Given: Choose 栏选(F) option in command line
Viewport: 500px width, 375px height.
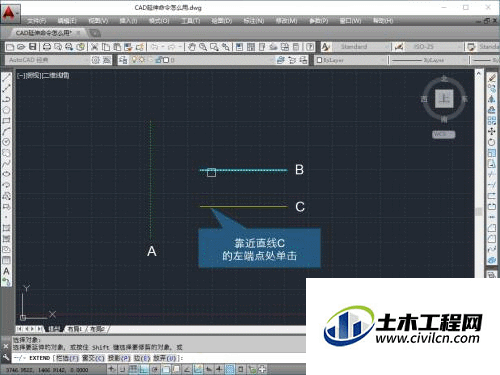Looking at the screenshot, I should (x=67, y=358).
